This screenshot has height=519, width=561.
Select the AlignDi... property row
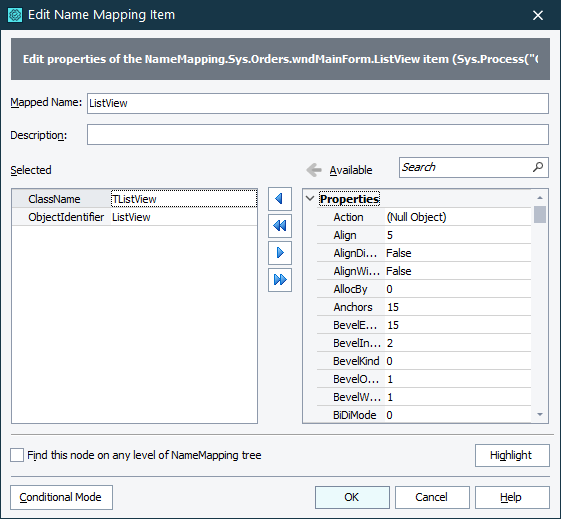424,253
